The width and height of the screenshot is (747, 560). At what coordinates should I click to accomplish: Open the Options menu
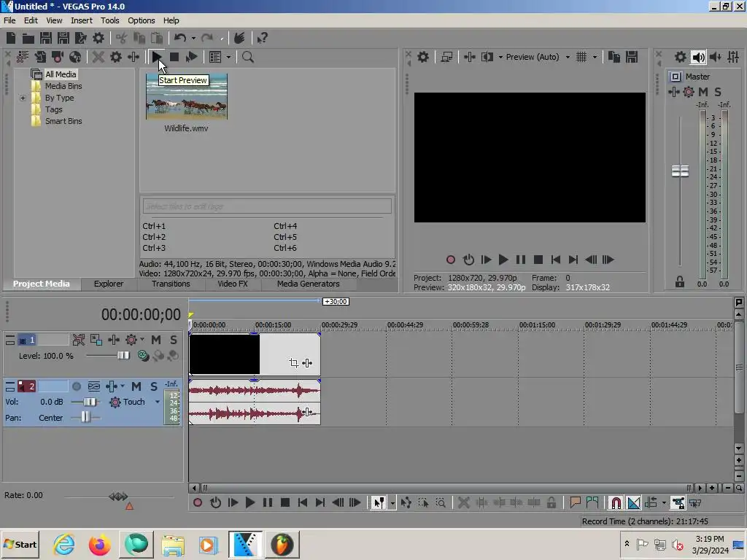[141, 20]
